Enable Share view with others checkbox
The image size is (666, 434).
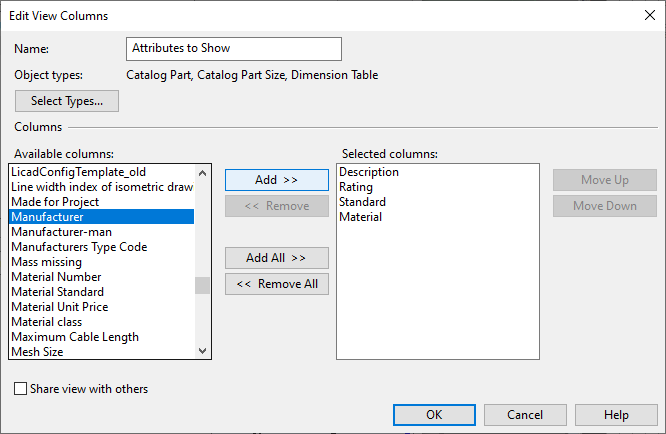point(21,389)
